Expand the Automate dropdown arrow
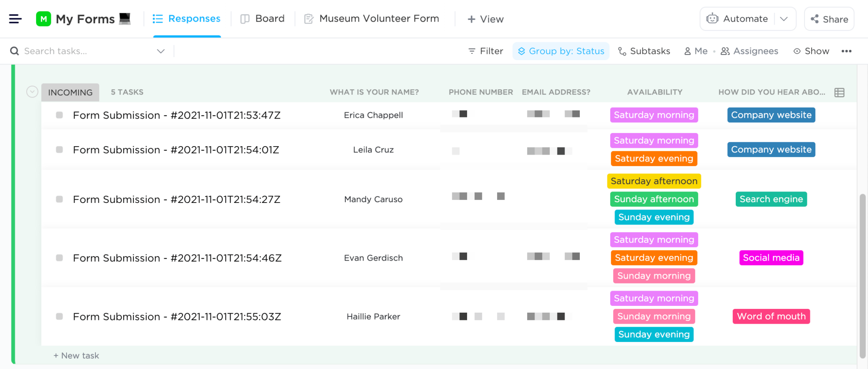 [x=784, y=19]
